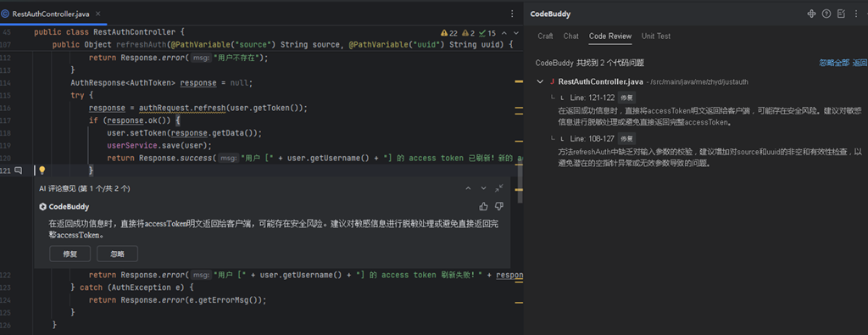
Task: Jump to next highlighted problem arrow in editor
Action: point(516,33)
